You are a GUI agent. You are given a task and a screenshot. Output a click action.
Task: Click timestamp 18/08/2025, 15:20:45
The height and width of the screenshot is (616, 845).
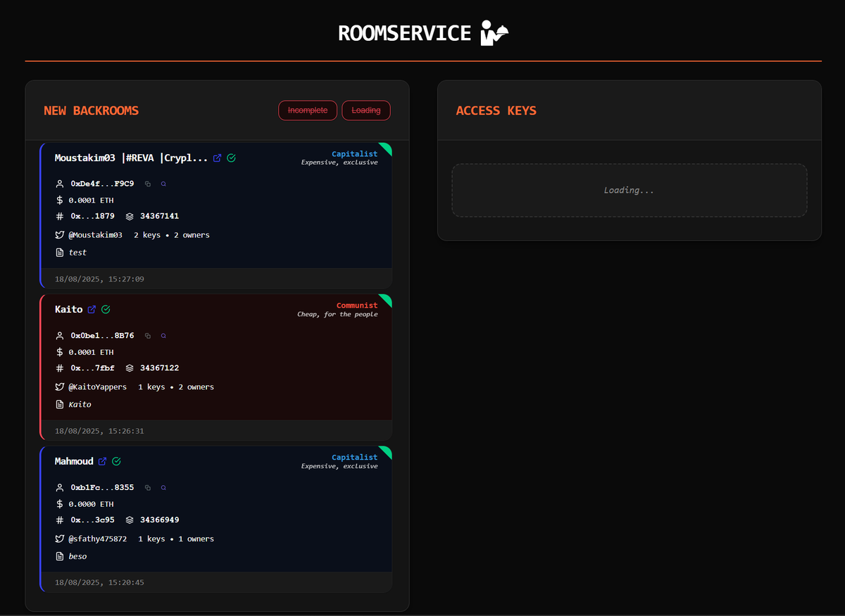point(99,583)
